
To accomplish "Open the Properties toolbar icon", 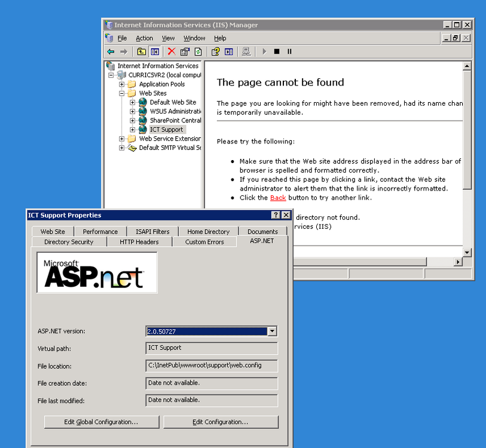I will tap(185, 51).
